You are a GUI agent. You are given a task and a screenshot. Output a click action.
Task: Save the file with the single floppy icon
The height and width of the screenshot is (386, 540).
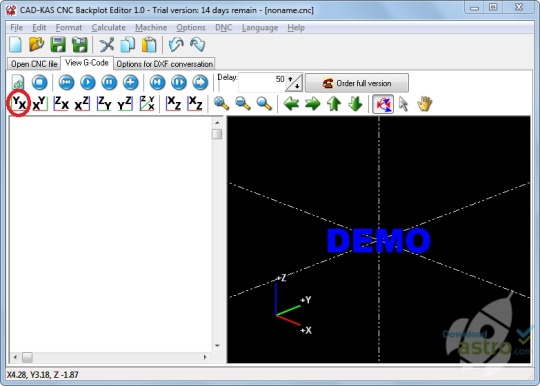coord(58,44)
